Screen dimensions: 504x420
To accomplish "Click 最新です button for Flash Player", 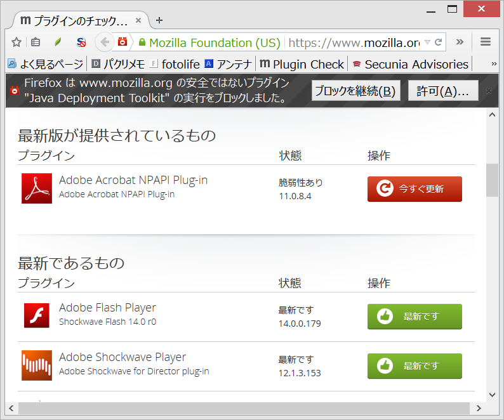I will pos(414,316).
